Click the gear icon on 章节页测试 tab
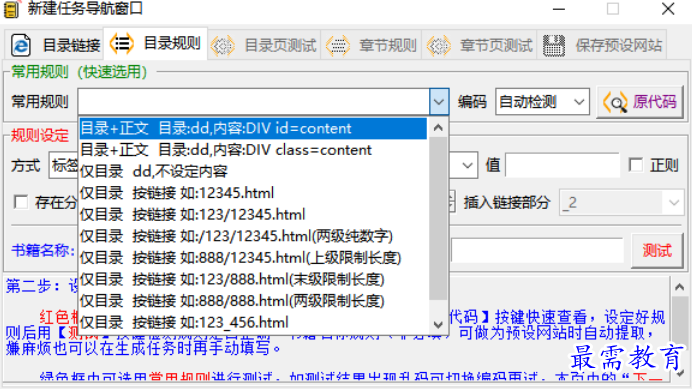 click(439, 45)
